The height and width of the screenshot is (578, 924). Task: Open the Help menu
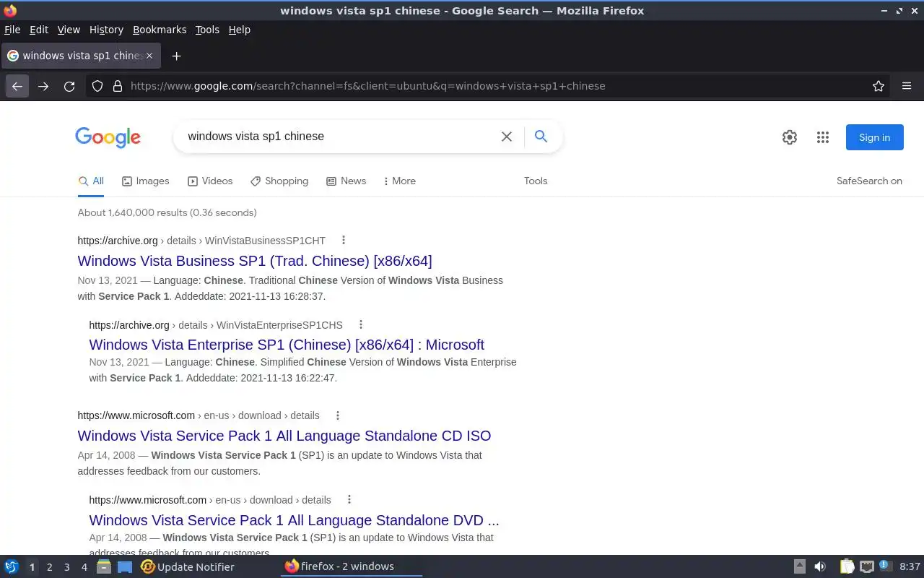pos(240,30)
